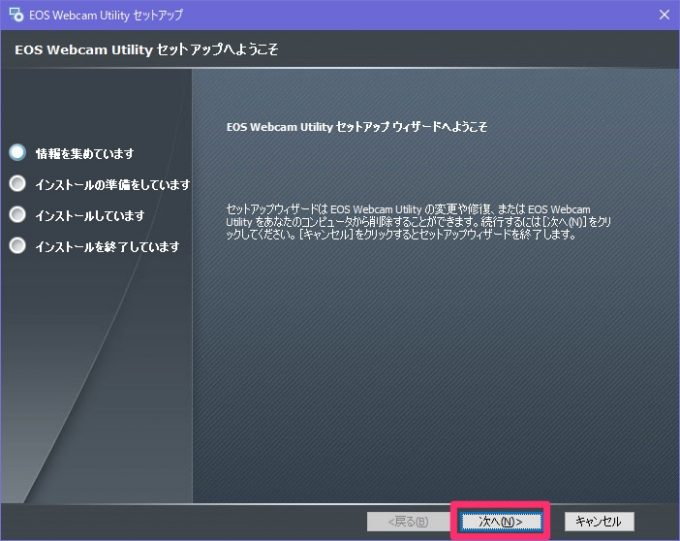Click the インストールしています step label
The image size is (680, 541).
coord(90,216)
